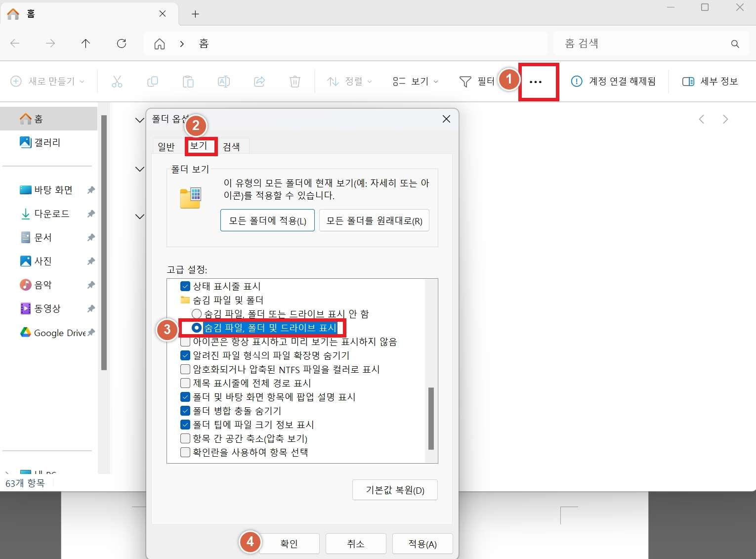Enable 제목 표시줄에 전체 경로 표시

[x=185, y=383]
